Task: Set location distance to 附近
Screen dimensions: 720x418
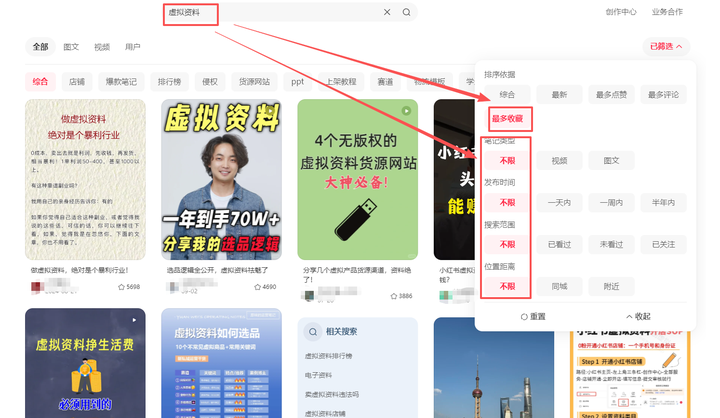Action: tap(611, 287)
